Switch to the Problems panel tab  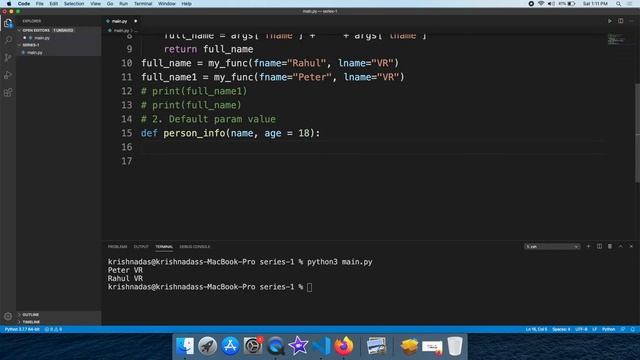[117, 247]
